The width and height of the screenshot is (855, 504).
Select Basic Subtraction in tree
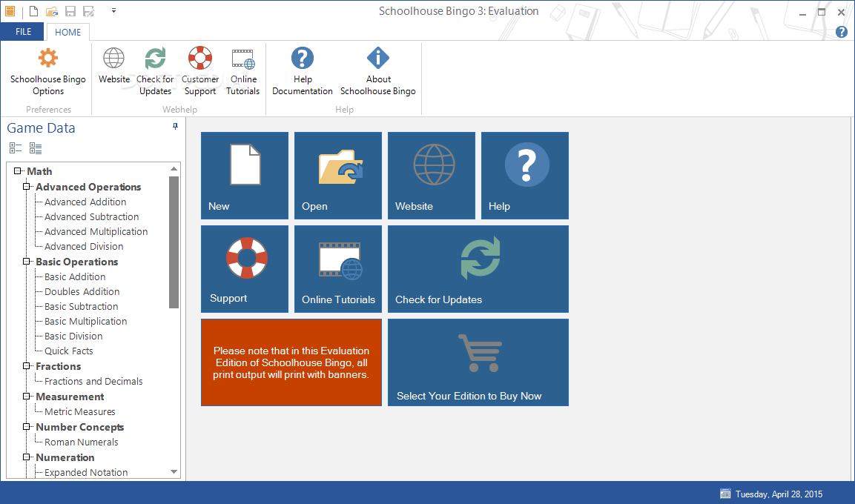pyautogui.click(x=82, y=306)
